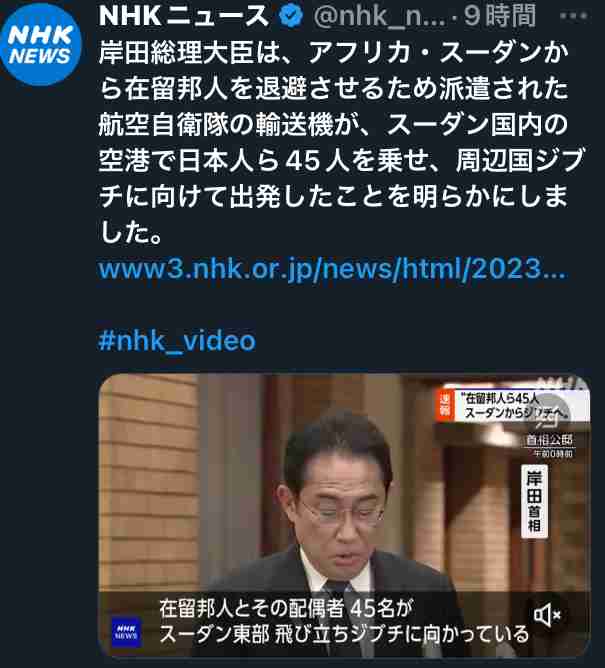The height and width of the screenshot is (668, 605).
Task: Open the NHK NEWS profile avatar
Action: [40, 45]
